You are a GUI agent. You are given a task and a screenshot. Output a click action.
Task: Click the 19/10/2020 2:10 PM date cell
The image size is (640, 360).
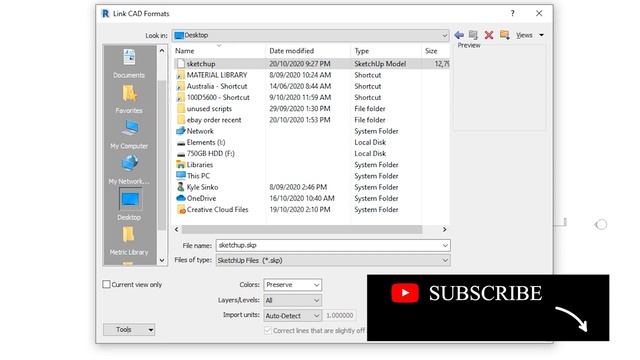coord(300,210)
